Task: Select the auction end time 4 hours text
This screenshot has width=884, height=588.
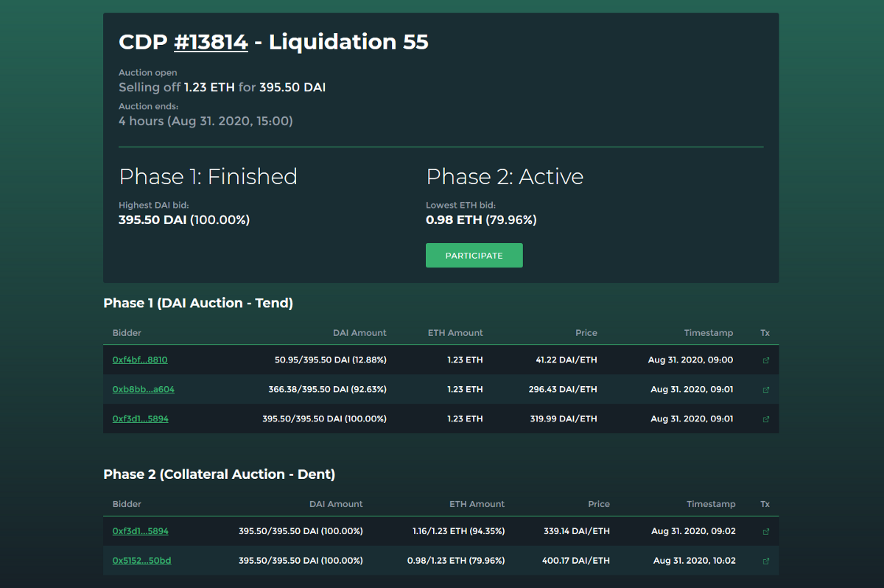Action: [x=206, y=121]
